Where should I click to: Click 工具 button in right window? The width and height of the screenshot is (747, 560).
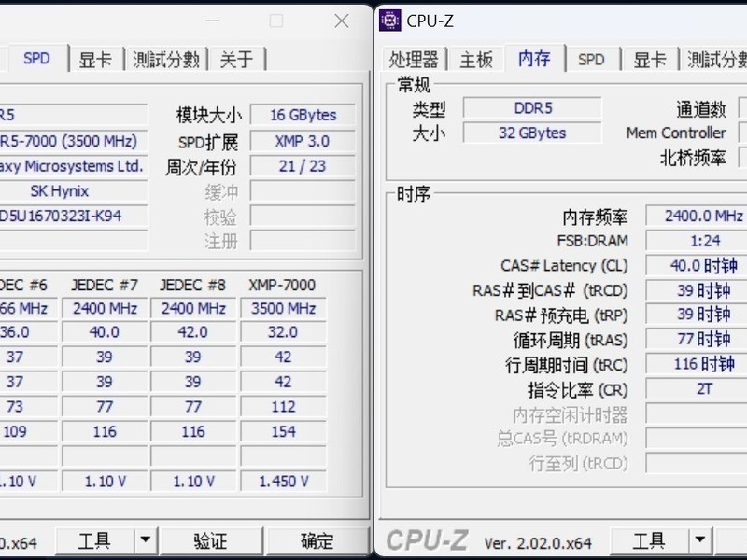tap(649, 541)
